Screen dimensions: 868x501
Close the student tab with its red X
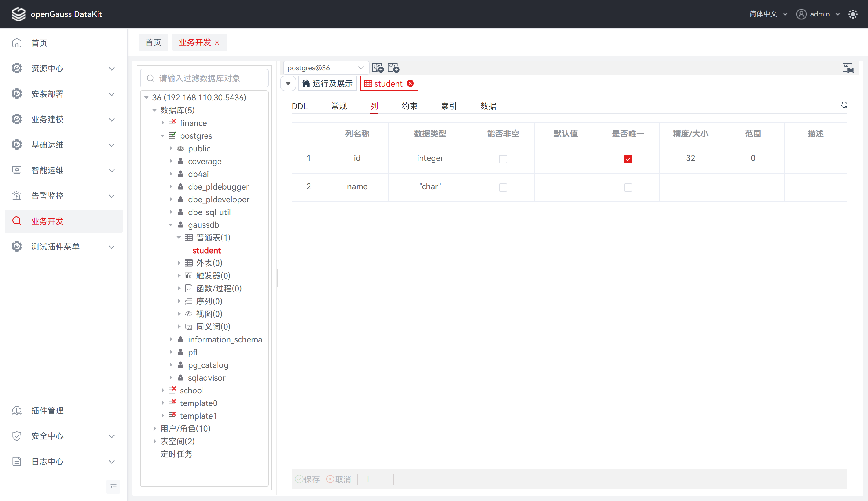pos(410,84)
